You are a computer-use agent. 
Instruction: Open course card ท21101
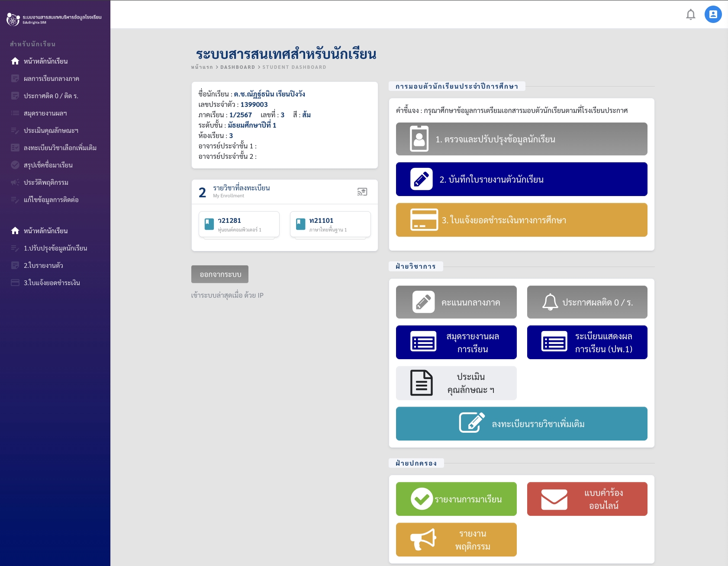[330, 224]
